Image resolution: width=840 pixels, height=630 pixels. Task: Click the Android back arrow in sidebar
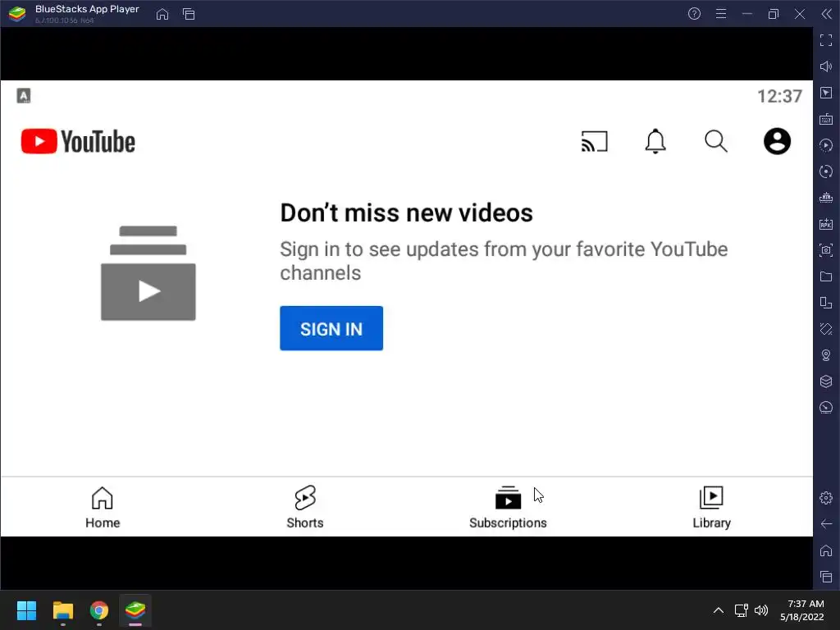[826, 524]
